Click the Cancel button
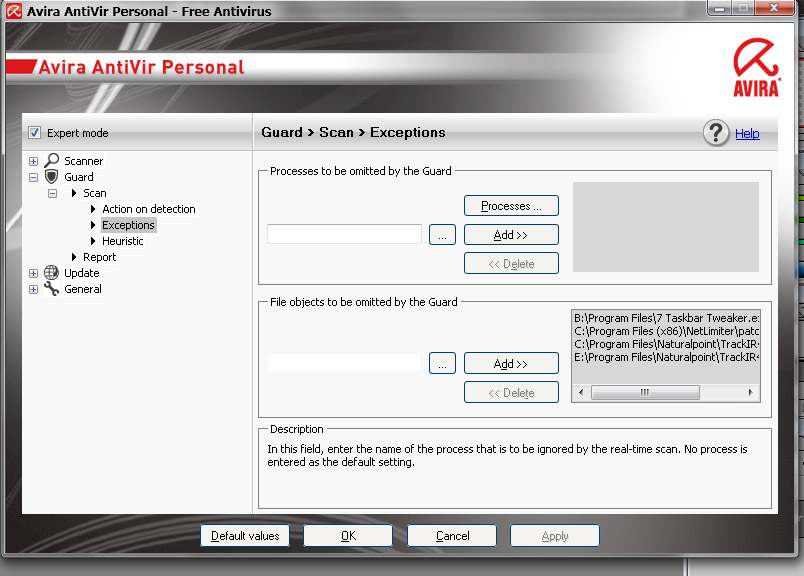The image size is (804, 576). (x=452, y=536)
